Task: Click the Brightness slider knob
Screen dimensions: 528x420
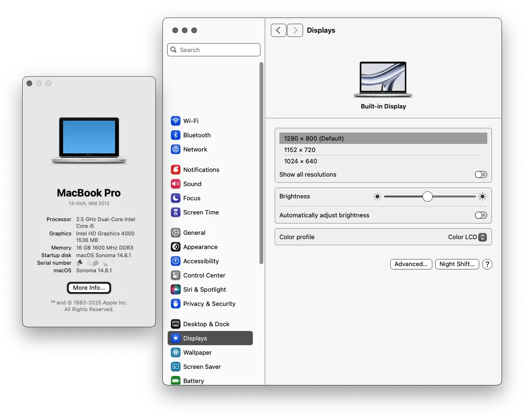Action: coord(427,197)
